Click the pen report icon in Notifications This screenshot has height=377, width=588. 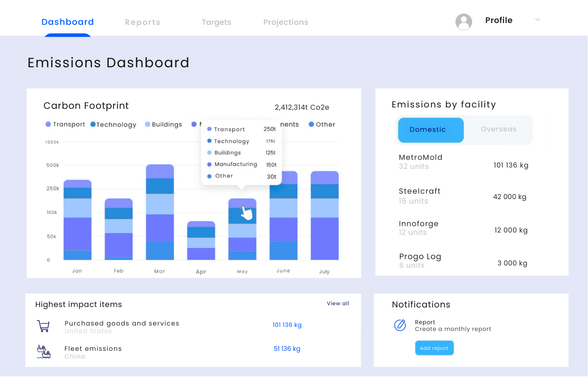pos(400,325)
